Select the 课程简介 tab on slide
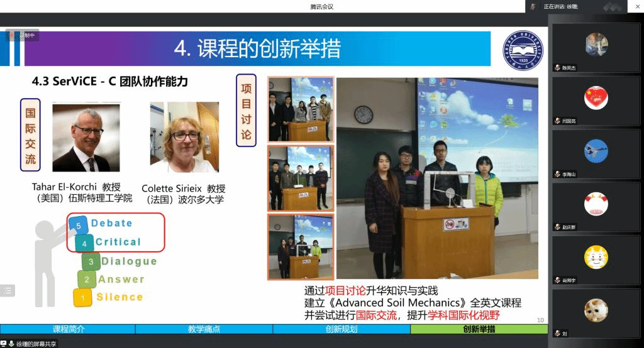The image size is (644, 348). click(68, 329)
